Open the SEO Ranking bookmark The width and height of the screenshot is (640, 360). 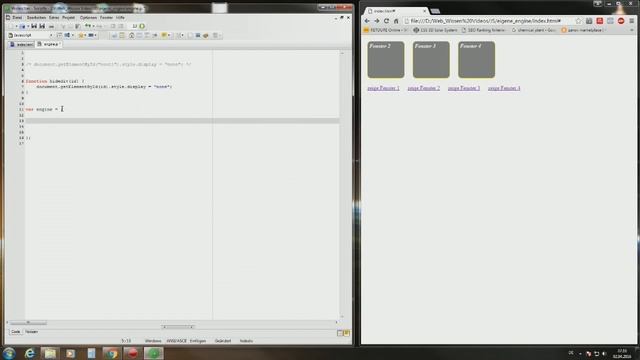(484, 30)
